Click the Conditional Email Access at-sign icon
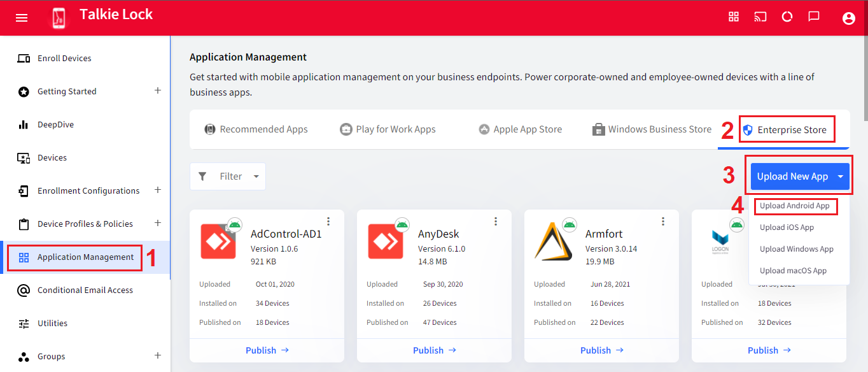868x372 pixels. tap(24, 290)
